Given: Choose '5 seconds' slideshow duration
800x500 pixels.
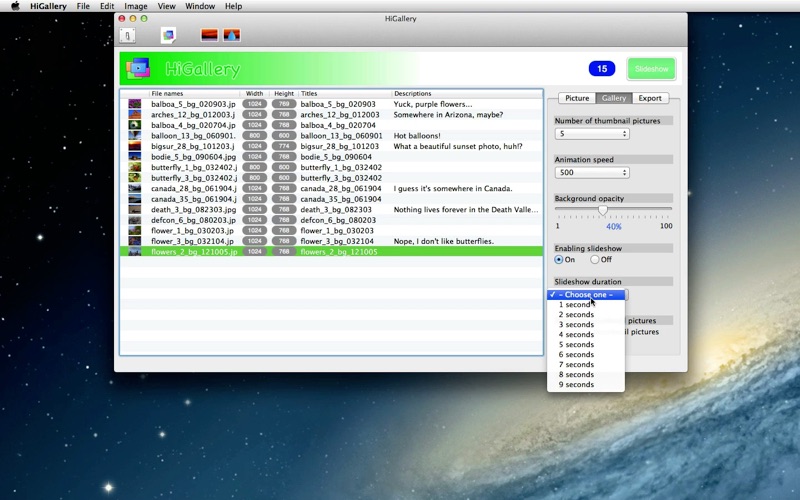Looking at the screenshot, I should pyautogui.click(x=586, y=344).
